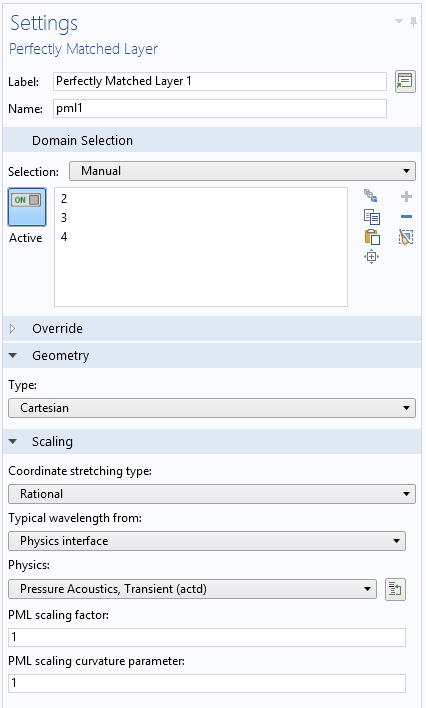Click the PML scaling factor field
Image resolution: width=426 pixels, height=708 pixels.
pyautogui.click(x=207, y=637)
